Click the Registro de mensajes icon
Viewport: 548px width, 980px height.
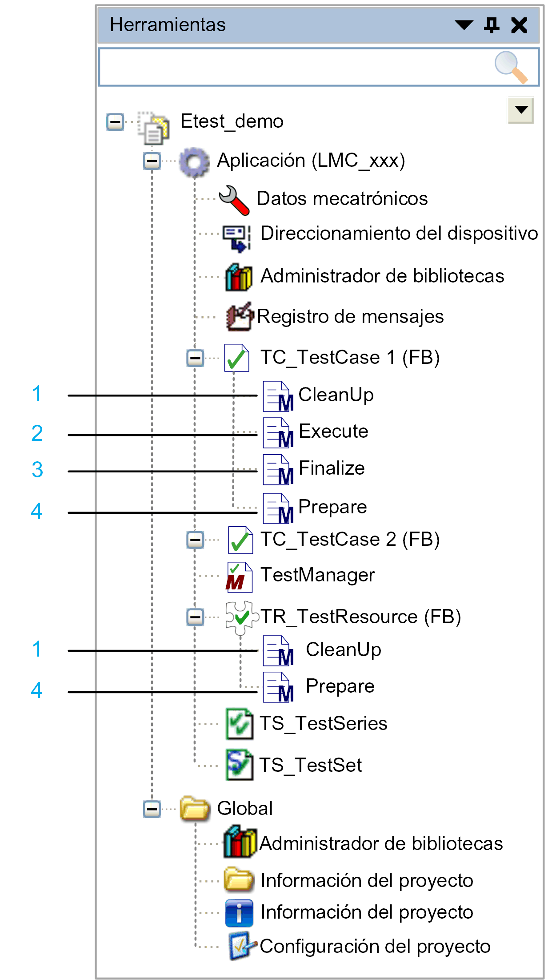[x=240, y=317]
